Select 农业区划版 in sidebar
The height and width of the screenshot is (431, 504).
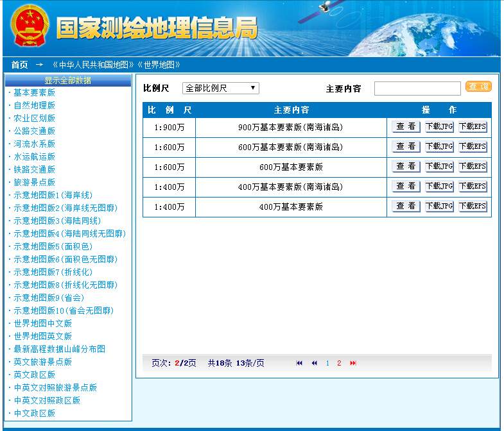tap(35, 118)
